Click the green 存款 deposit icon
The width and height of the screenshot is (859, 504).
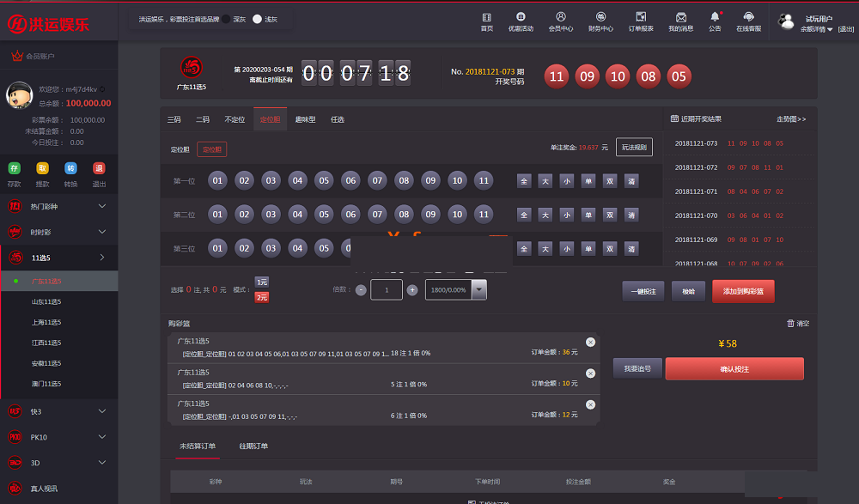[15, 168]
